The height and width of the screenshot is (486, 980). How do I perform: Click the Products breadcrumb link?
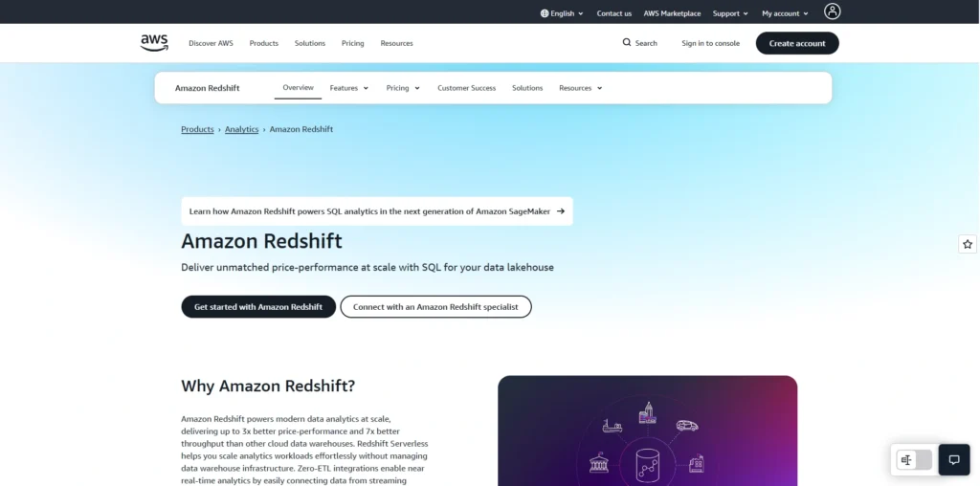[197, 129]
